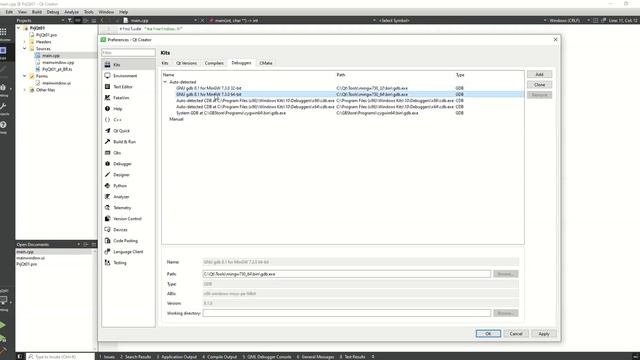
Task: Open the Projects view dropdown
Action: point(40,20)
